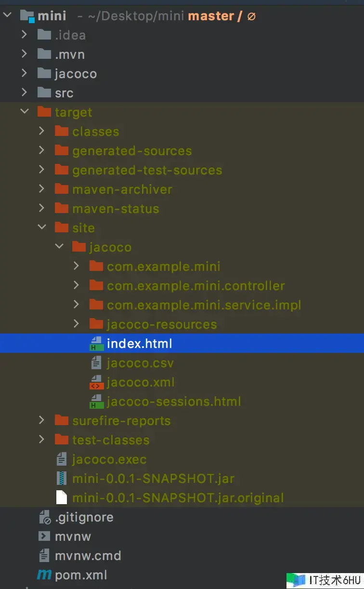The height and width of the screenshot is (589, 364).
Task: Select the maven-archiver folder
Action: [x=122, y=189]
